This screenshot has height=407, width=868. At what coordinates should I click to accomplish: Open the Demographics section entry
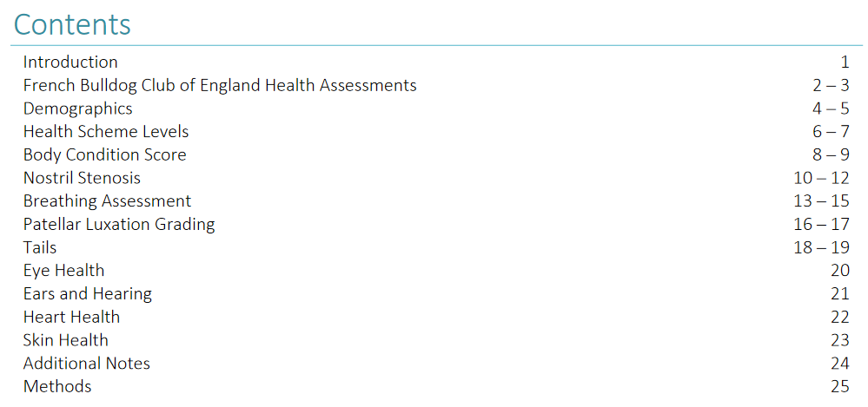tap(78, 108)
